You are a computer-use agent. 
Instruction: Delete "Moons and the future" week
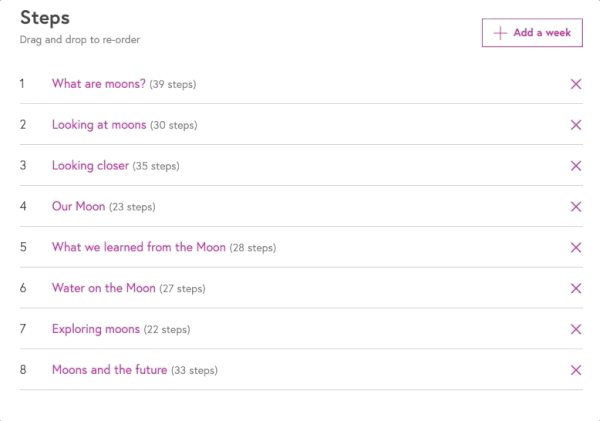point(576,370)
